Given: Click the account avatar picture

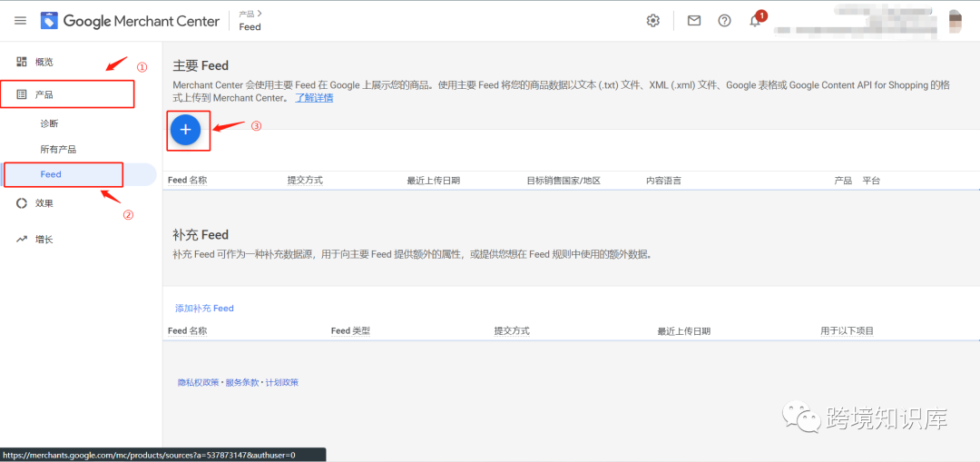Looking at the screenshot, I should pyautogui.click(x=956, y=21).
